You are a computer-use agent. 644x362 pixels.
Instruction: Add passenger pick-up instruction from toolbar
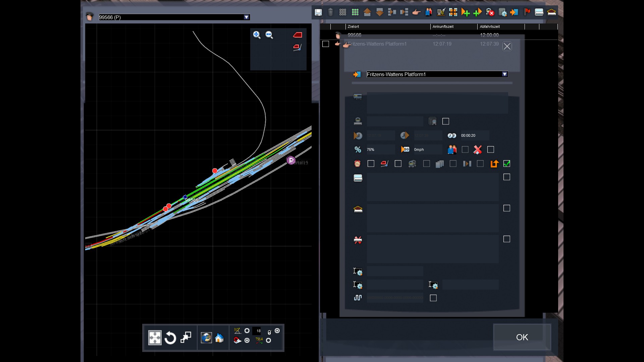point(429,12)
